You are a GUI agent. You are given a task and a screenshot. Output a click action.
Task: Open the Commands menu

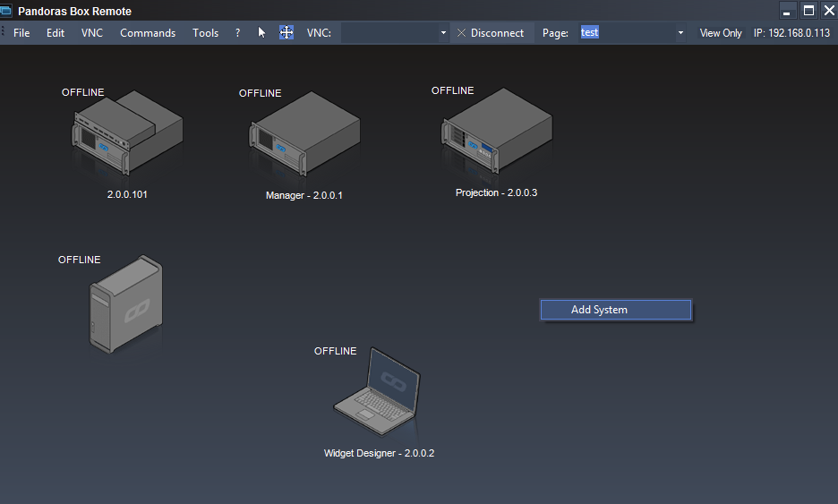148,33
